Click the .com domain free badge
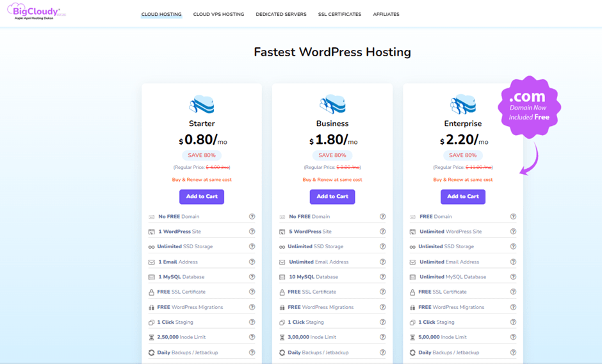Screen dimensions: 602x364 tap(529, 107)
